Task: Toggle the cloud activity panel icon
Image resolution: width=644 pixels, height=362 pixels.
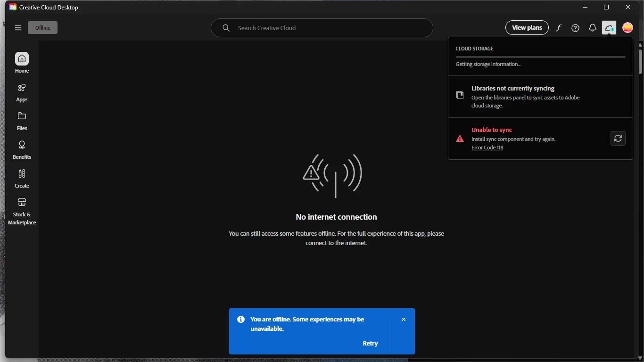Action: click(609, 28)
